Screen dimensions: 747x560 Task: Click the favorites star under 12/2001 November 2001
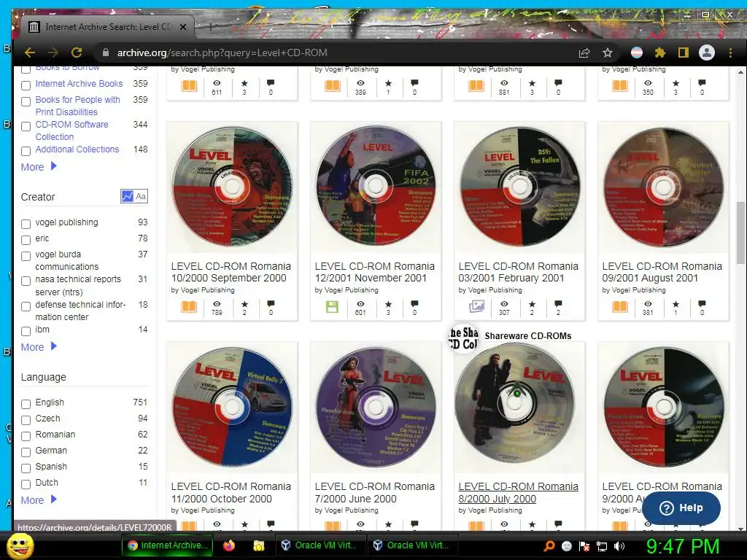(x=388, y=304)
